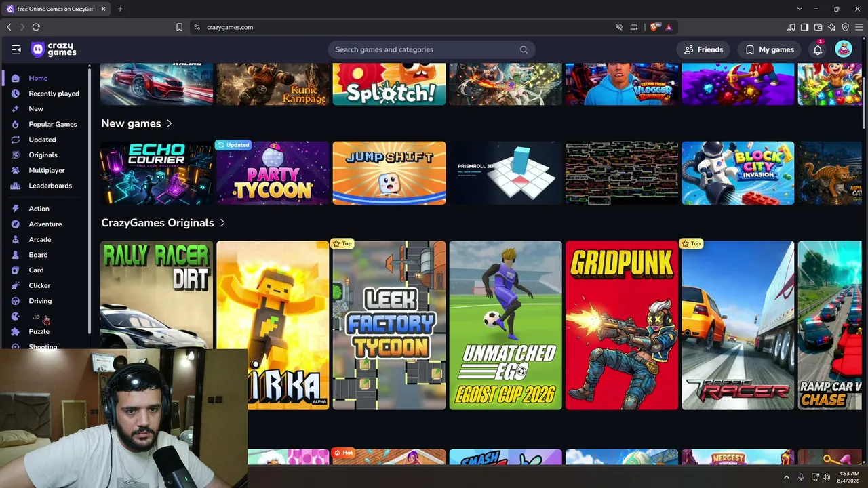868x488 pixels.
Task: Show the browser sidebar panel icon
Action: point(804,27)
